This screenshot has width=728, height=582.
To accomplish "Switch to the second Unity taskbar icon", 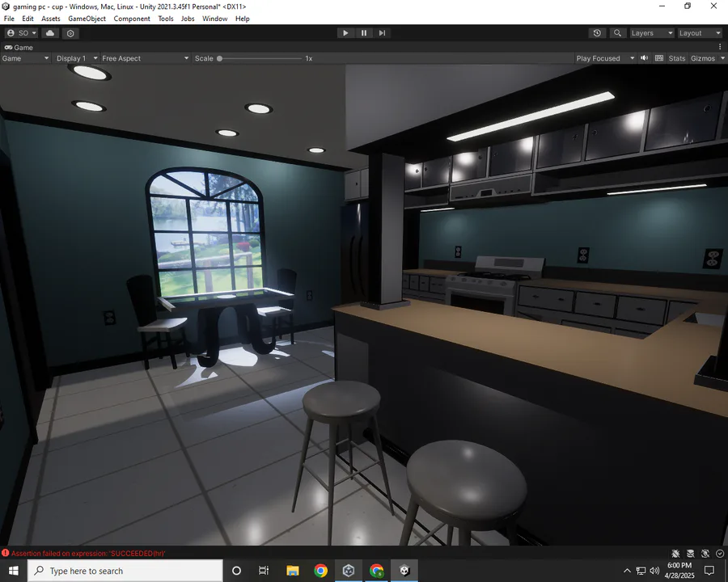I will click(x=405, y=571).
